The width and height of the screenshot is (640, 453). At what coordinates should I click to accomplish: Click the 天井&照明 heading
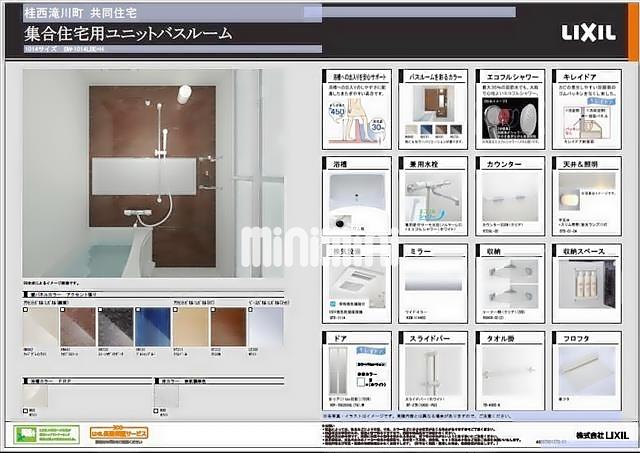coord(580,164)
